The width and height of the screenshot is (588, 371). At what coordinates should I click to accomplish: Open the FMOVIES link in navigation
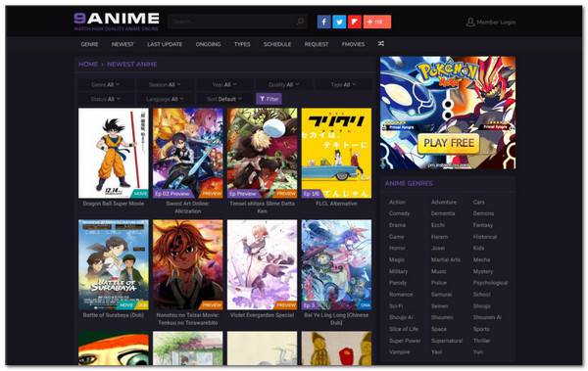[353, 44]
